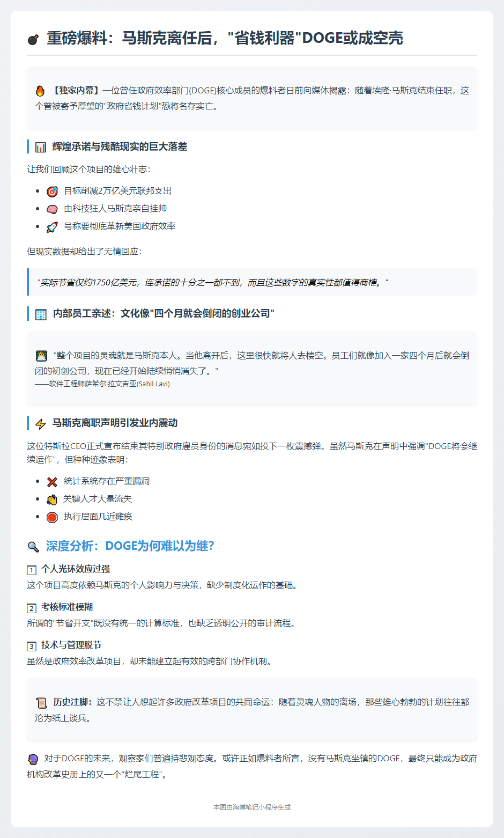Click the text 由科技狂人马斯克亲自挂帅

click(115, 209)
